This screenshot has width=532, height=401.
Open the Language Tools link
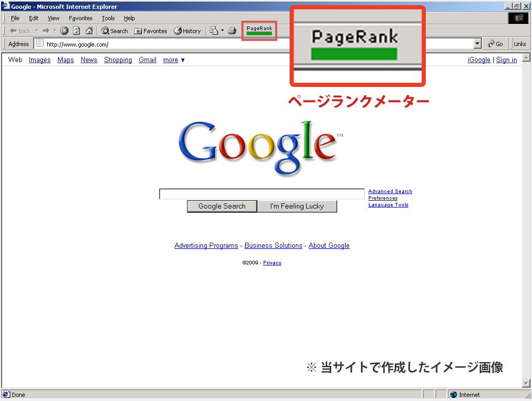tap(388, 205)
